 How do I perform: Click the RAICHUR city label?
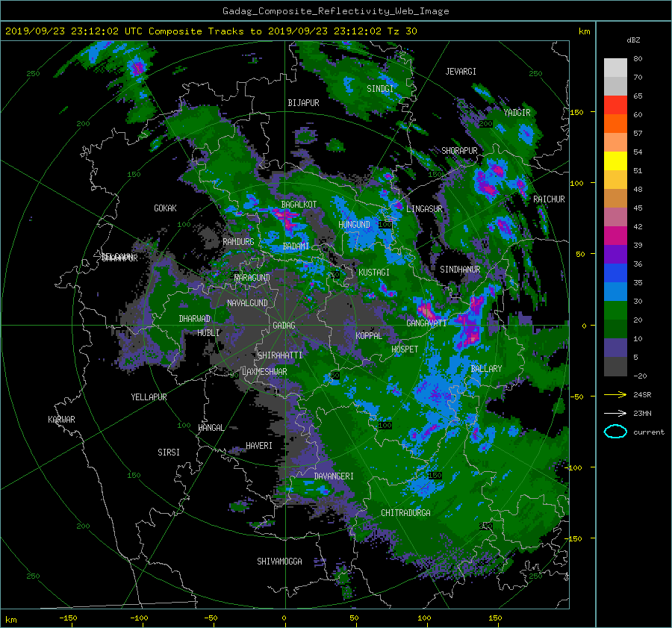click(549, 199)
